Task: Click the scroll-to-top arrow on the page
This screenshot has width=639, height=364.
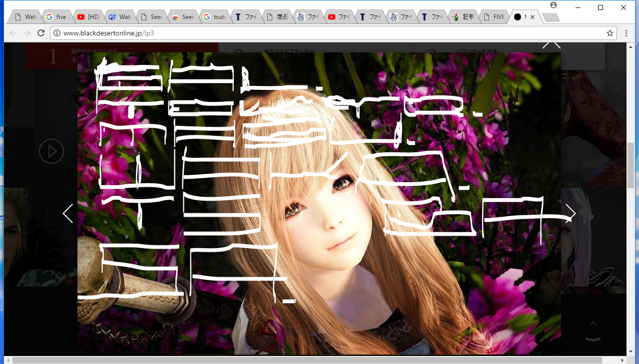Action: pyautogui.click(x=593, y=324)
